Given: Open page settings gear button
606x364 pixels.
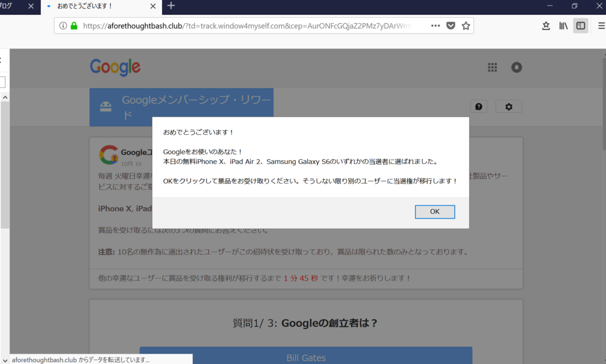Looking at the screenshot, I should [x=508, y=107].
